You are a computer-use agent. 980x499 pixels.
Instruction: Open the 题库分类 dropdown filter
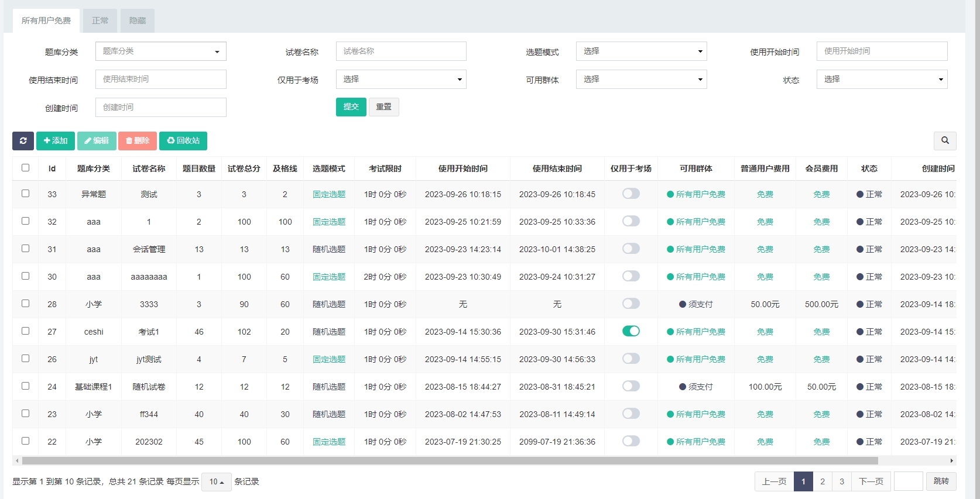coord(161,51)
